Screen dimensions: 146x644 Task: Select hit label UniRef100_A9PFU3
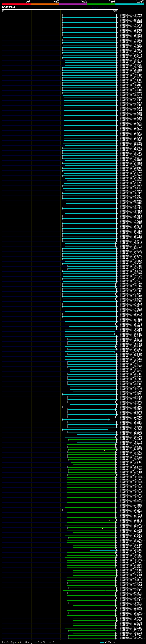pos(131,15)
